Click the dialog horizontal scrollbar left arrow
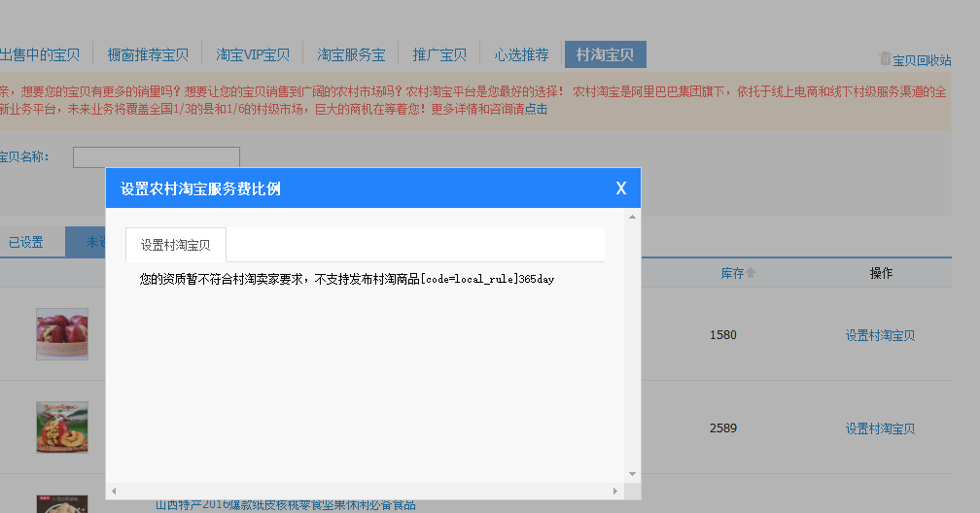980x513 pixels. pos(114,491)
